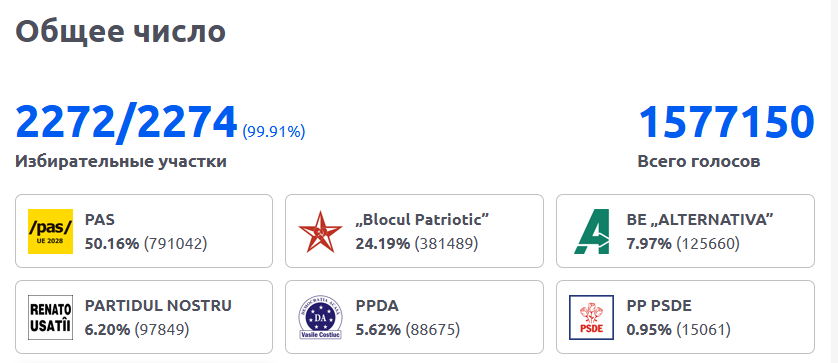Open the PAS results card
This screenshot has width=838, height=363.
pos(144,231)
